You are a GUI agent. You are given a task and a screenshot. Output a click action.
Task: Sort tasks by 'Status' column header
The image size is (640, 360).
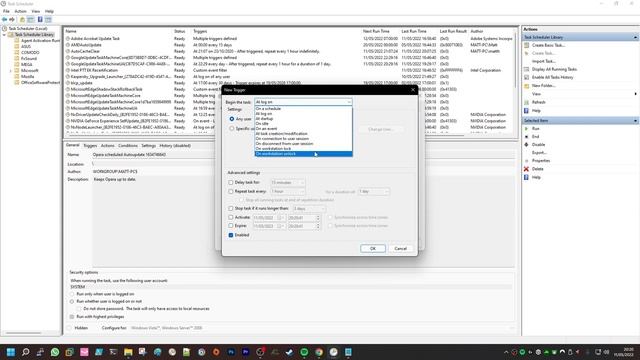coord(179,31)
